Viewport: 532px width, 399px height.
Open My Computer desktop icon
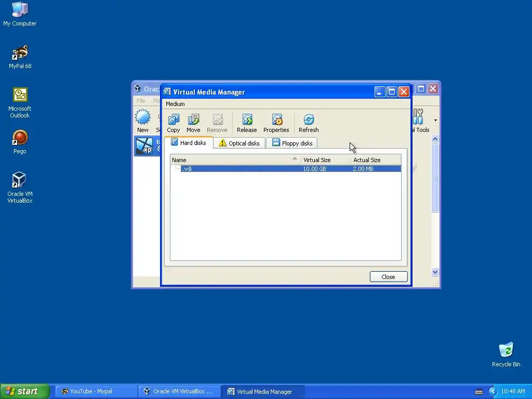[x=20, y=14]
